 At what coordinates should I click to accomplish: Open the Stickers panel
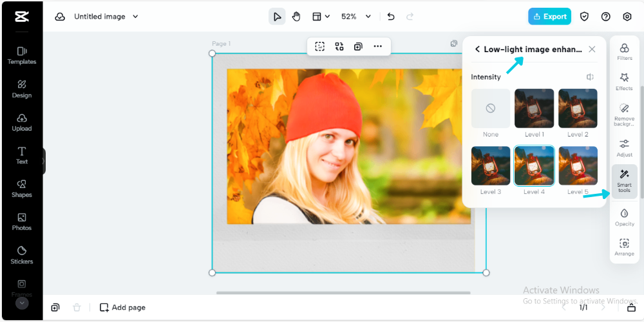tap(21, 254)
